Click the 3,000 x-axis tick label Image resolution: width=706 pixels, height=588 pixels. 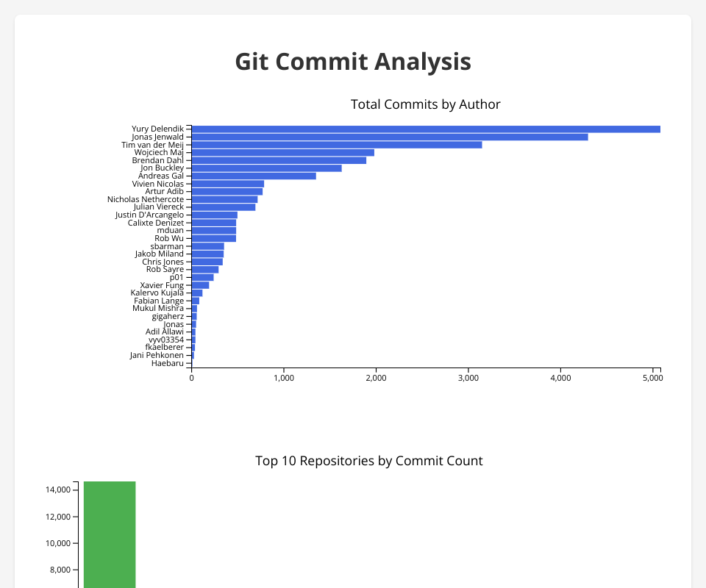pyautogui.click(x=468, y=378)
